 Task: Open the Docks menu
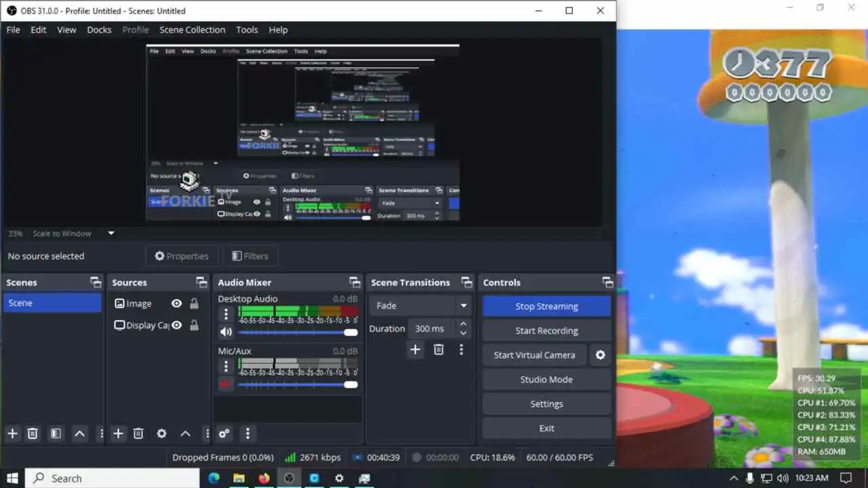tap(99, 30)
